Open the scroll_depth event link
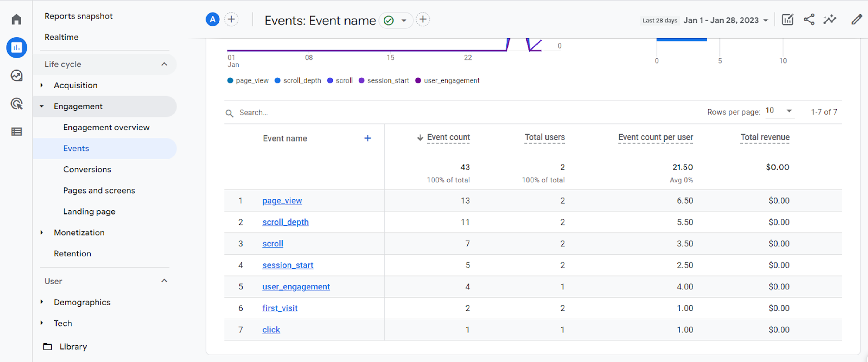The height and width of the screenshot is (362, 868). (285, 222)
